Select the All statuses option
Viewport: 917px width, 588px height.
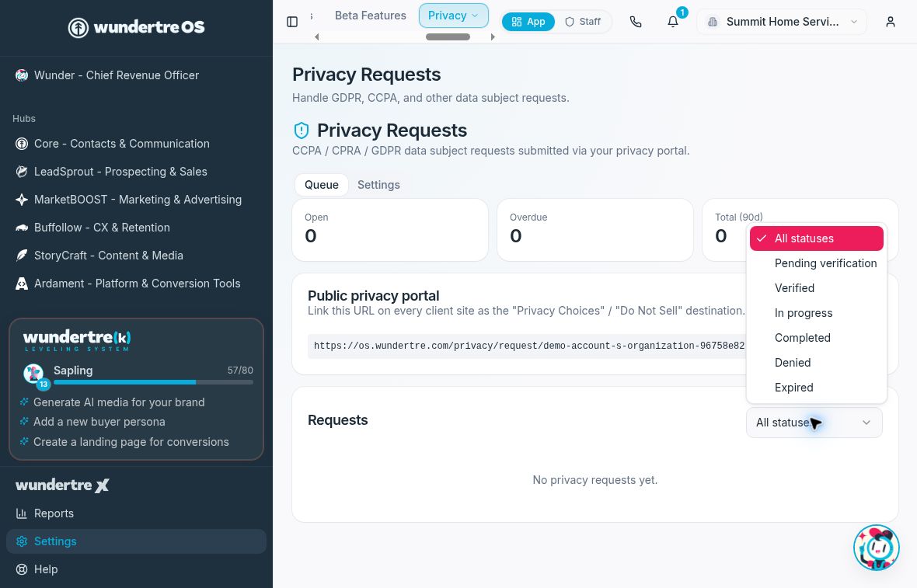tap(817, 238)
